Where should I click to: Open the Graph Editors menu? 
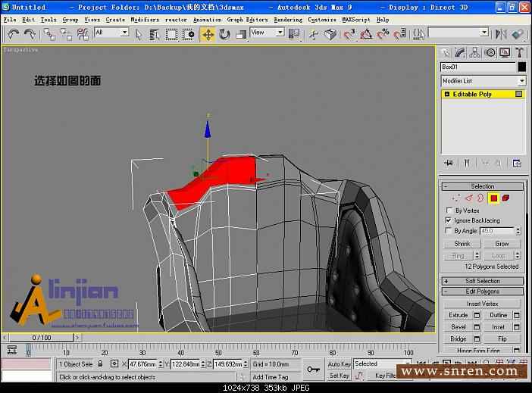pos(247,20)
